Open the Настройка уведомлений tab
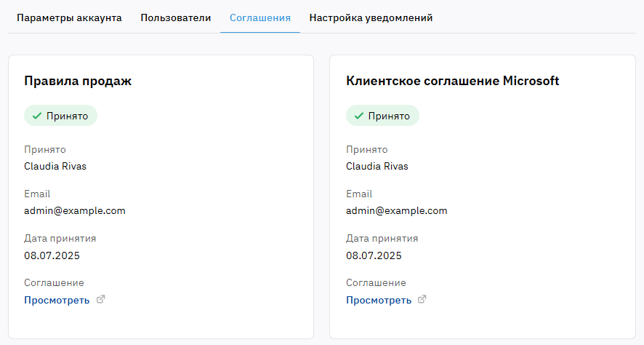 tap(371, 18)
